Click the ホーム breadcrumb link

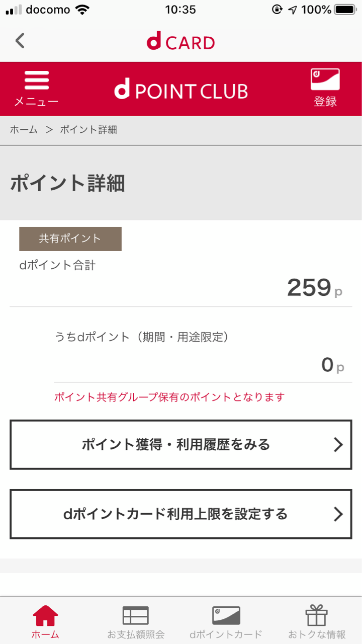tap(24, 130)
